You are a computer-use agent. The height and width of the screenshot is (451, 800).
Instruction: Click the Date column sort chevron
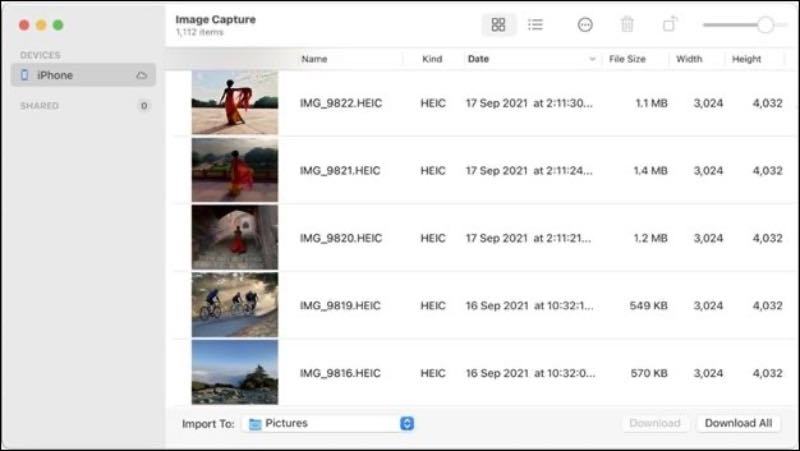(592, 59)
